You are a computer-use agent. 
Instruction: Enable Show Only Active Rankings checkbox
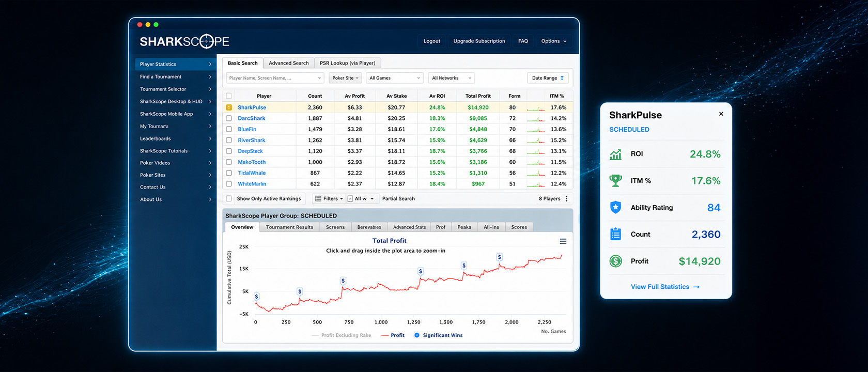click(229, 198)
